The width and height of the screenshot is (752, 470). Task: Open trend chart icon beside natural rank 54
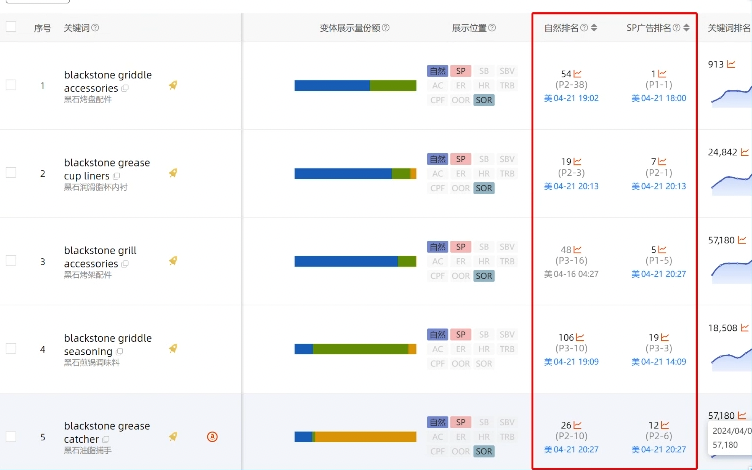[577, 74]
